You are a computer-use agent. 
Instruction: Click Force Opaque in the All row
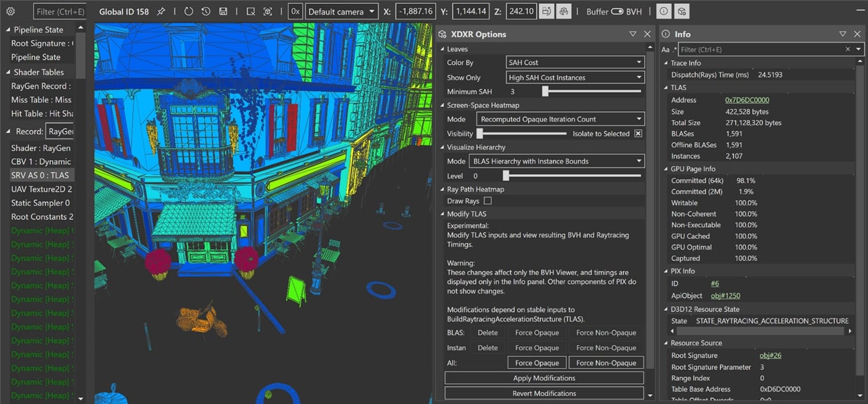click(537, 363)
